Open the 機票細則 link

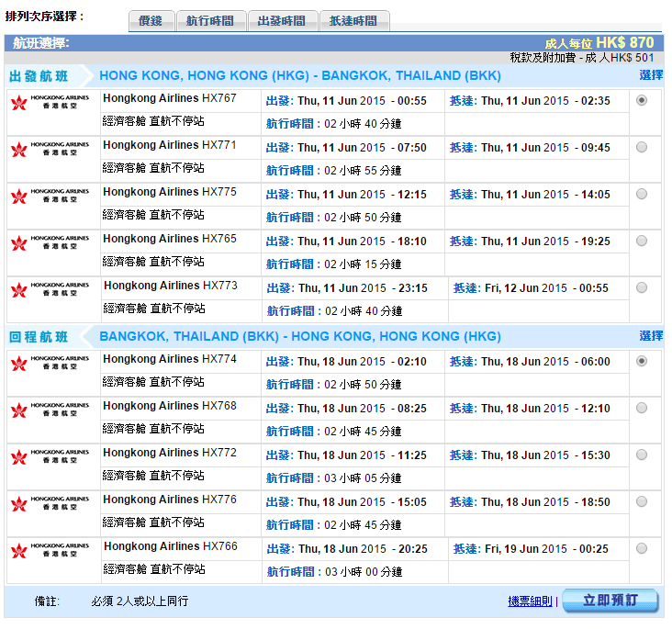point(530,601)
